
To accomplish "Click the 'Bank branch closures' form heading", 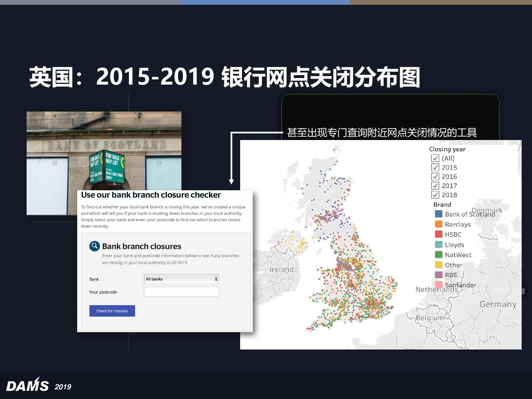I will tap(142, 246).
